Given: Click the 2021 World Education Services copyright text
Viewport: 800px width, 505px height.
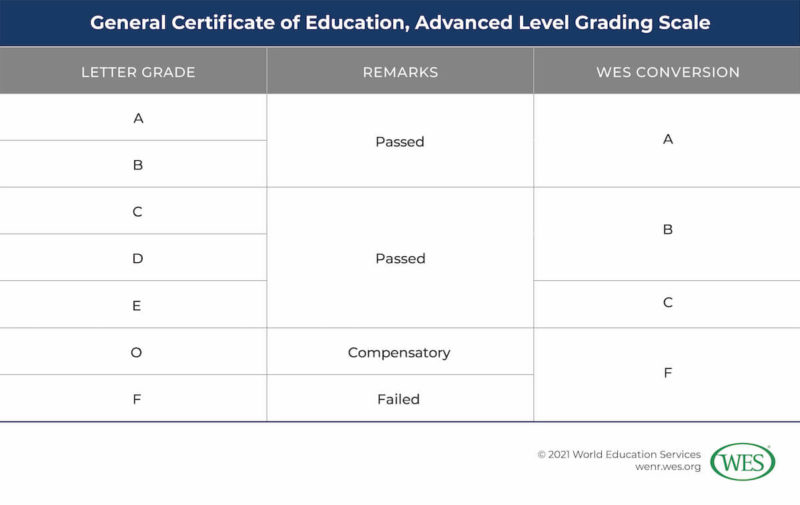Looking at the screenshot, I should point(619,454).
